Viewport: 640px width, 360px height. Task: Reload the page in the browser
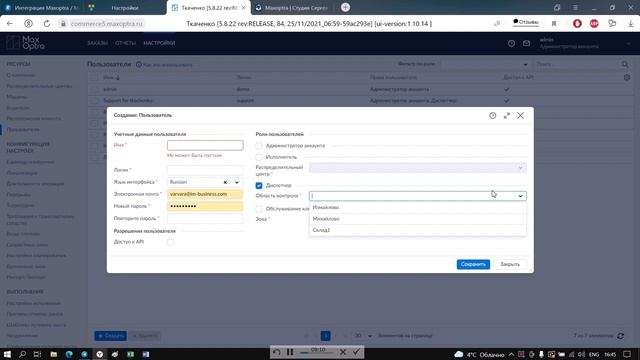point(47,24)
